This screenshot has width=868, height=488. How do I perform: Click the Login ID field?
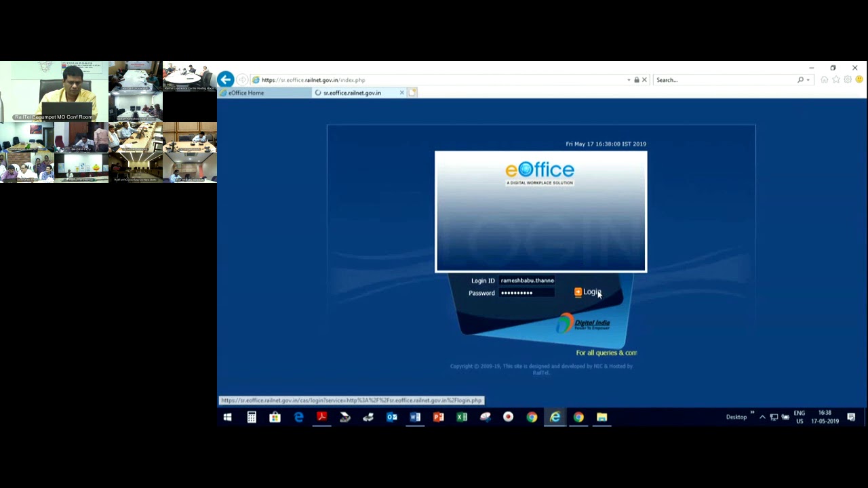click(x=527, y=281)
